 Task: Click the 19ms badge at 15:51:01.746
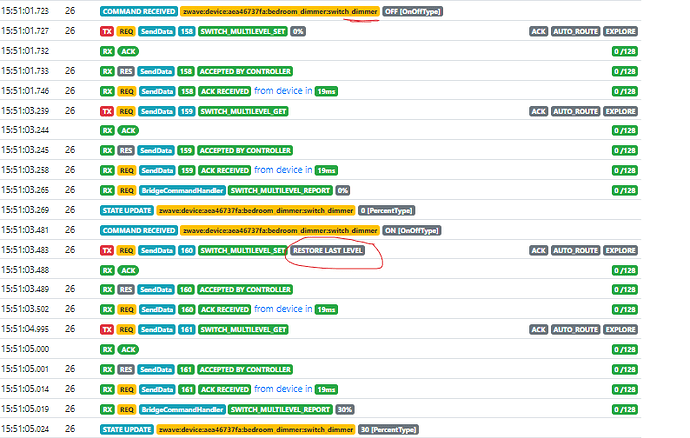(x=326, y=91)
